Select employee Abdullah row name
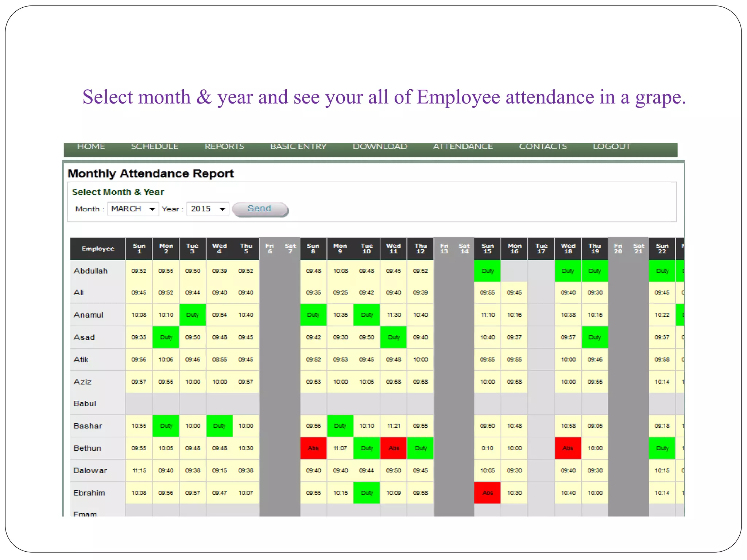The height and width of the screenshot is (560, 747). tap(90, 271)
